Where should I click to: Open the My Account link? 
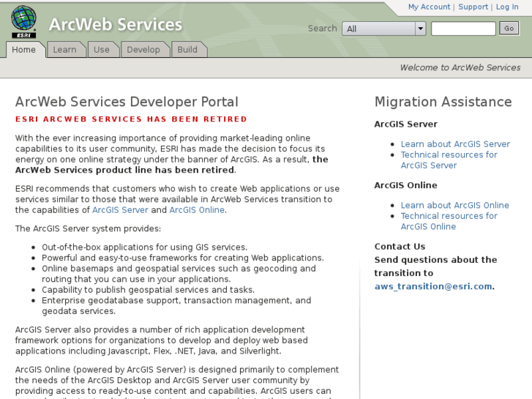(x=430, y=7)
